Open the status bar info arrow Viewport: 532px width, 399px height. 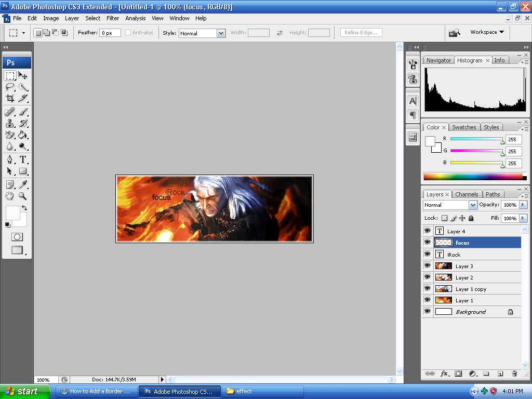point(162,380)
